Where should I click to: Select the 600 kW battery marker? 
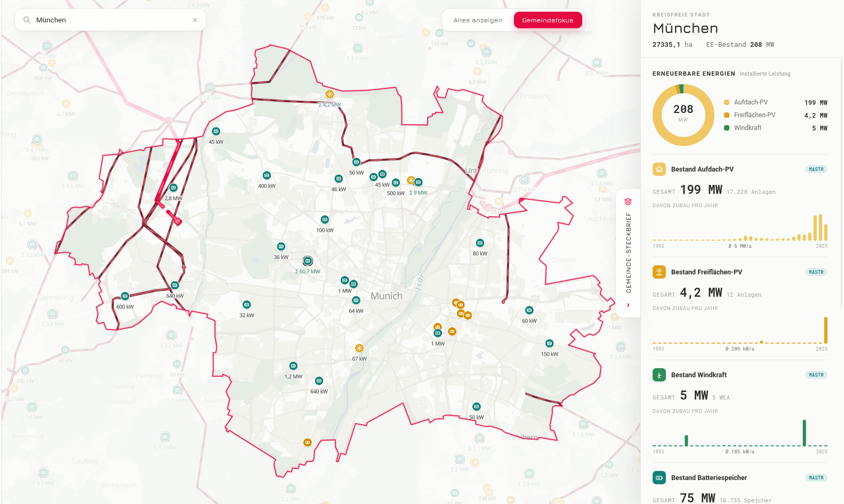click(125, 296)
